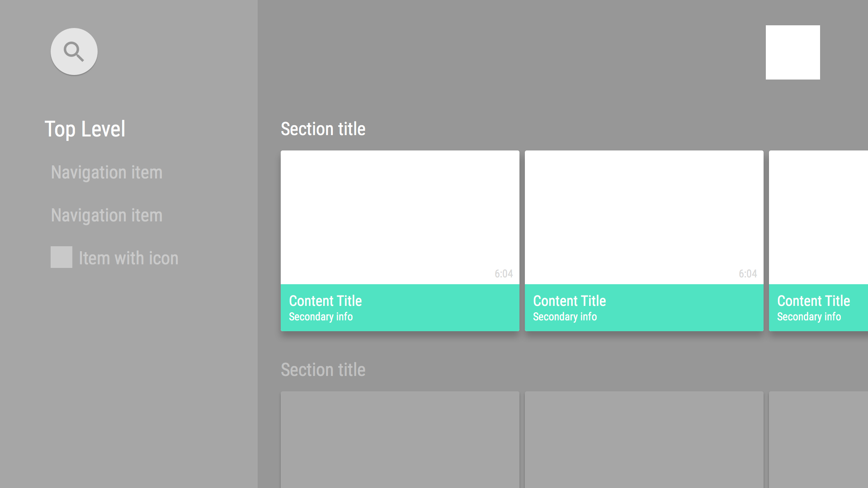Image resolution: width=868 pixels, height=488 pixels.
Task: Select the second 'Navigation item' entry
Action: coord(107,215)
